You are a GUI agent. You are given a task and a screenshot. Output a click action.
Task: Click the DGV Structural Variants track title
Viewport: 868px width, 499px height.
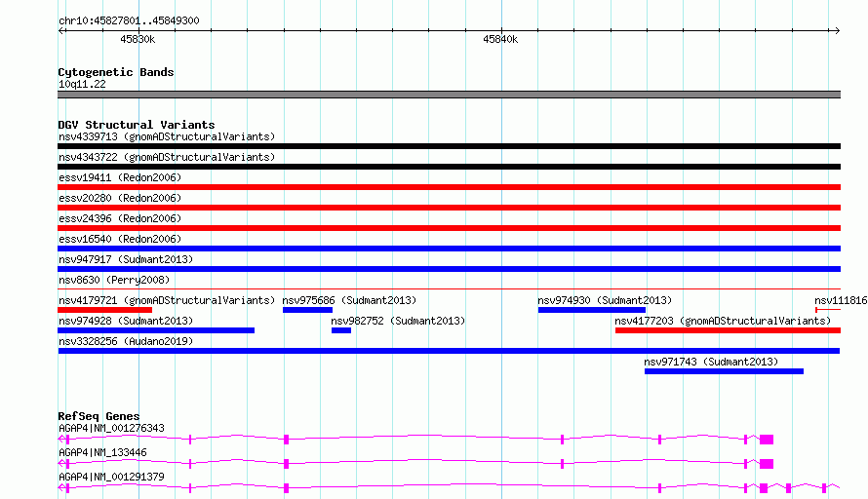point(137,125)
